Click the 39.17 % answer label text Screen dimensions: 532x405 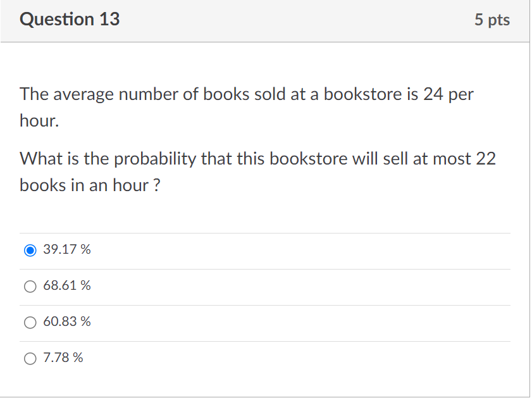[x=66, y=249]
